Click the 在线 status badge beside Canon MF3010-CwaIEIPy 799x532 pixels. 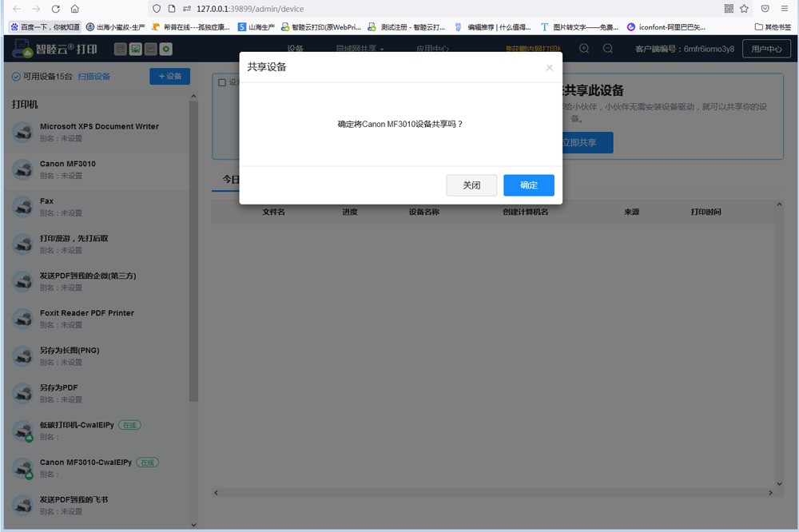pyautogui.click(x=146, y=462)
